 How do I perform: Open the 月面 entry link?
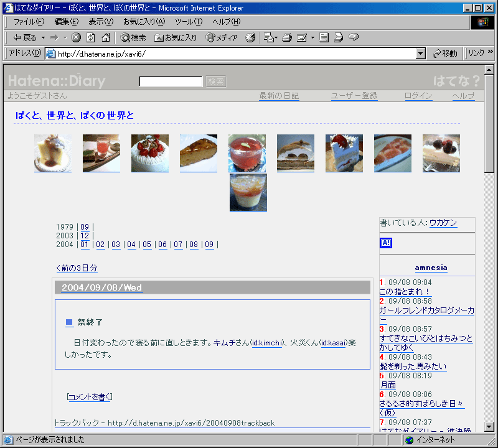click(x=388, y=385)
